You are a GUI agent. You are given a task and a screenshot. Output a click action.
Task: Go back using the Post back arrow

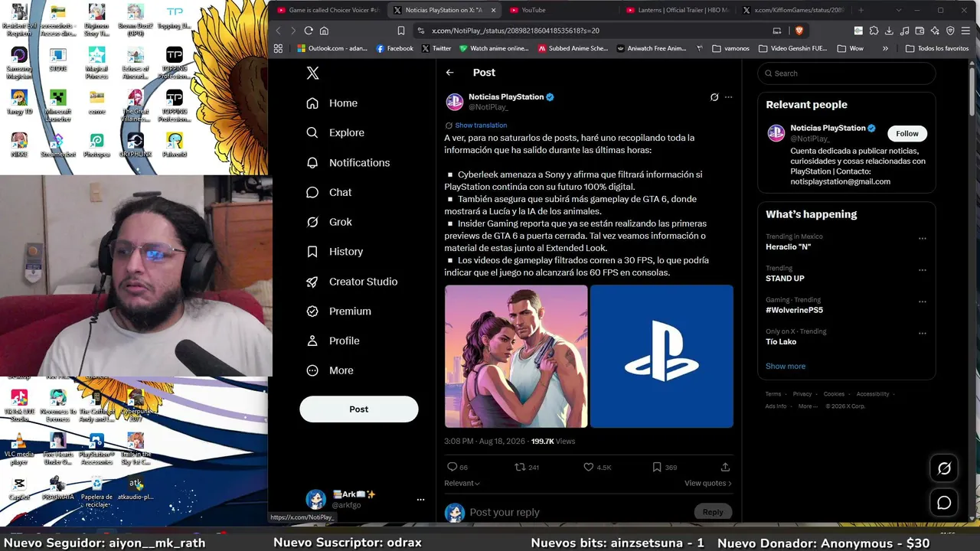point(450,73)
